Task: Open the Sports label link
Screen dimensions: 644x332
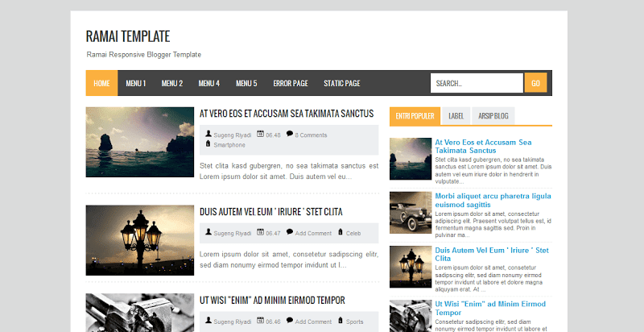Action: (354, 322)
